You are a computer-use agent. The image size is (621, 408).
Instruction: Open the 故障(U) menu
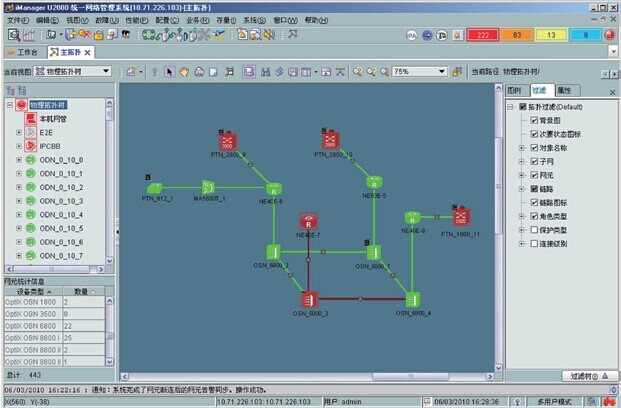tap(107, 20)
